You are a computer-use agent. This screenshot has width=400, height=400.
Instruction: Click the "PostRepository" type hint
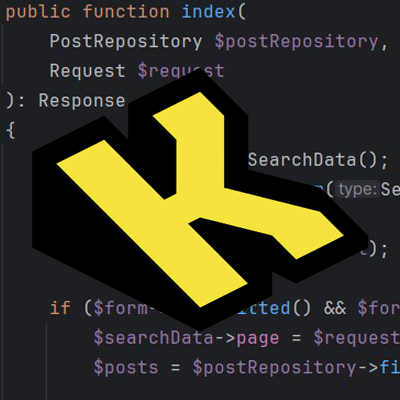coord(126,42)
